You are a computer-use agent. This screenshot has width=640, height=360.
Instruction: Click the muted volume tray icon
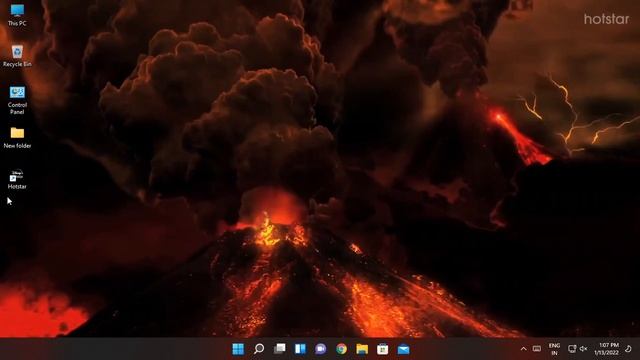tap(583, 349)
